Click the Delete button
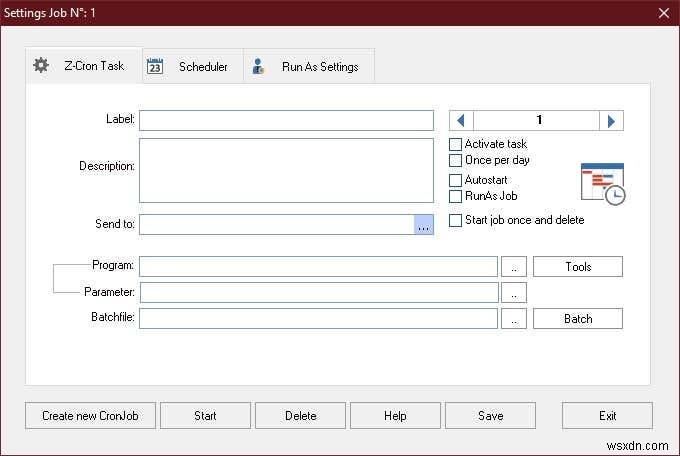The width and height of the screenshot is (680, 456). pyautogui.click(x=300, y=416)
